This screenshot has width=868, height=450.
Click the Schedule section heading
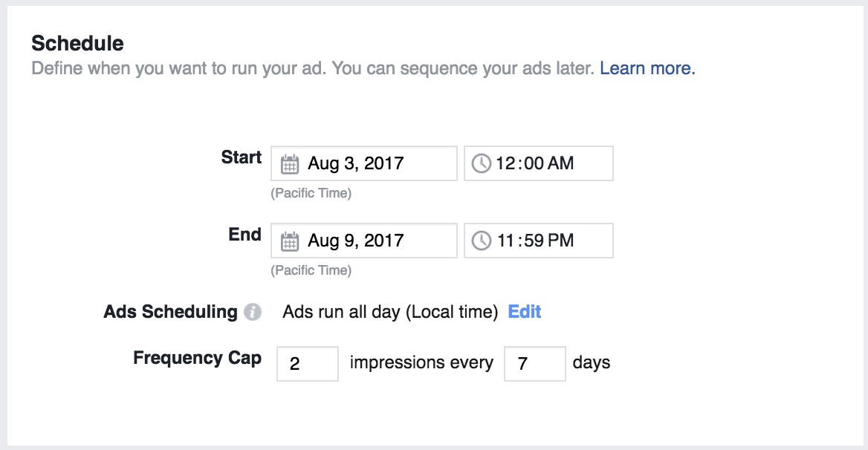[x=77, y=43]
